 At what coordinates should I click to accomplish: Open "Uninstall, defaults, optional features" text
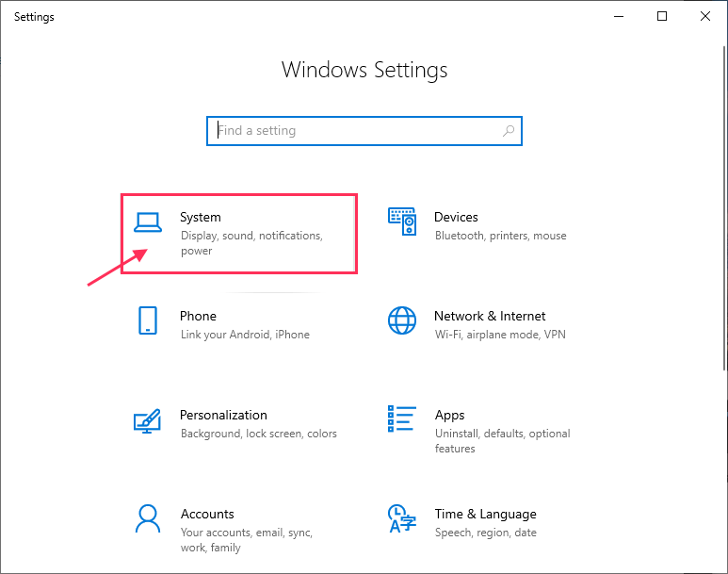[502, 441]
